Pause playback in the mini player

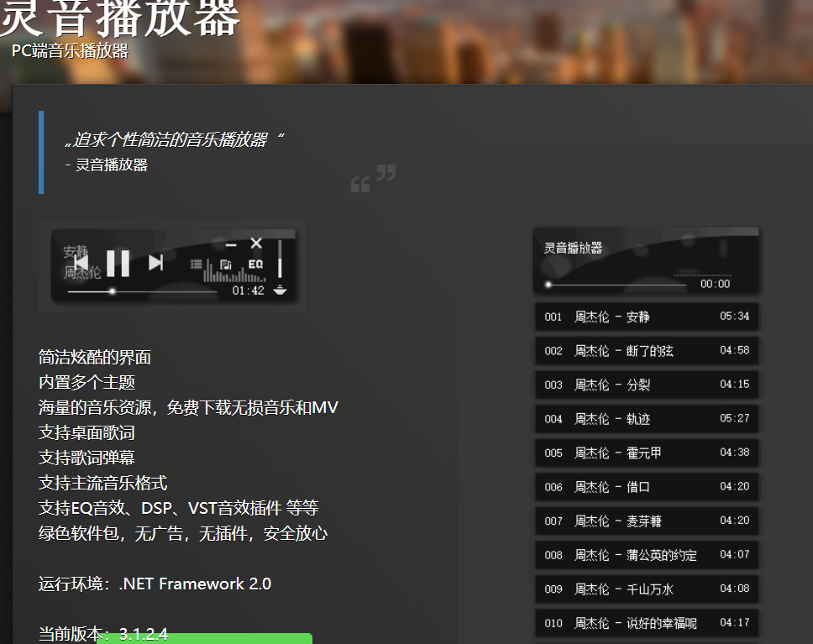point(118,263)
